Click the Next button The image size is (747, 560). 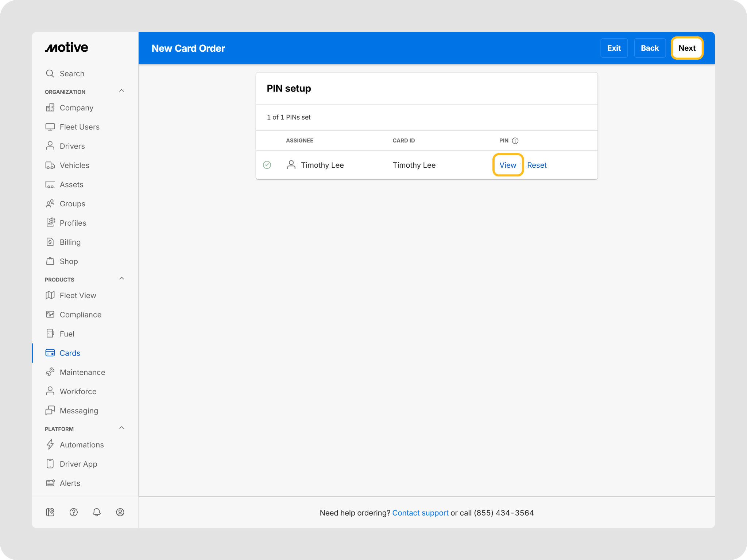pyautogui.click(x=687, y=48)
